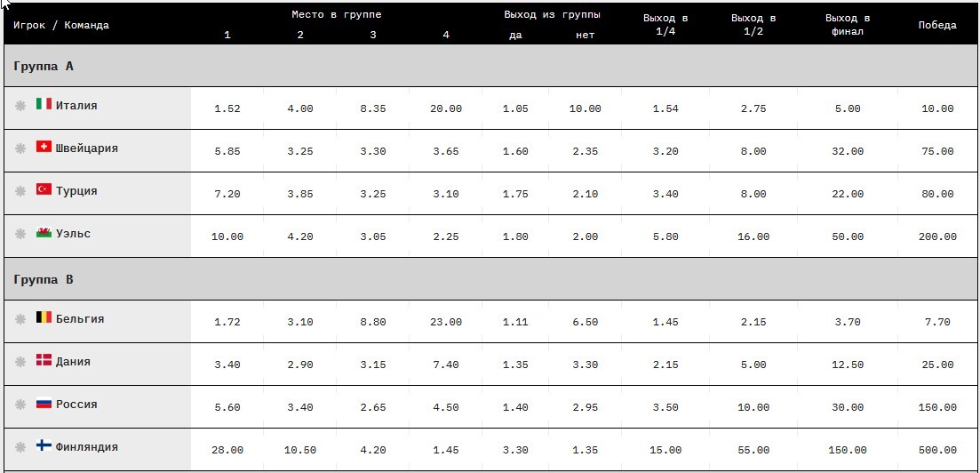Click the Denmark flag icon

point(44,359)
